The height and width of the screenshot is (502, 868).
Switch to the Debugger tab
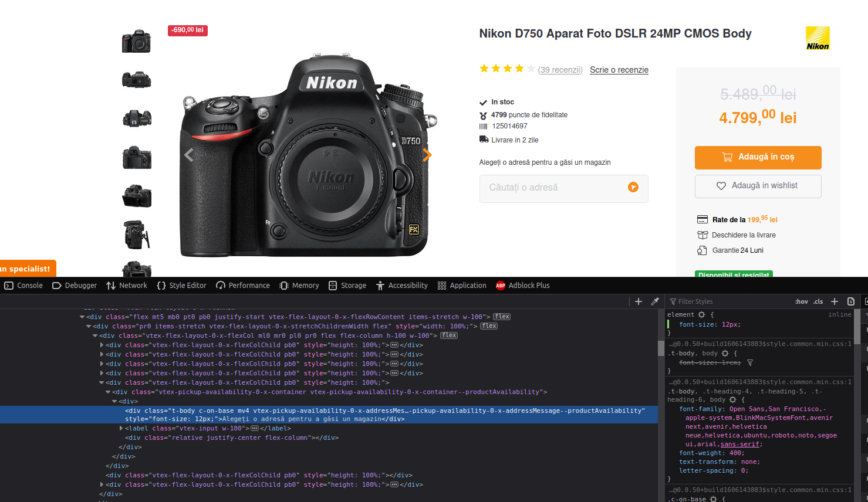point(75,286)
